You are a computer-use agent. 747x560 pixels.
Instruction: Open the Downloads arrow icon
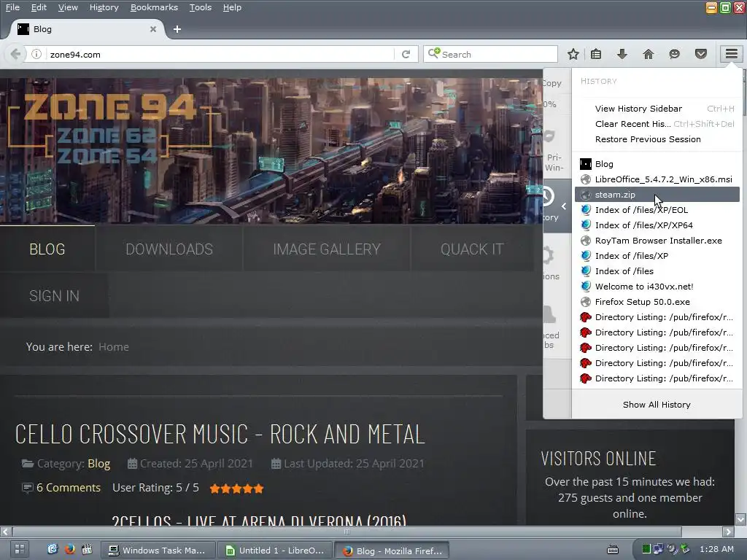point(622,54)
